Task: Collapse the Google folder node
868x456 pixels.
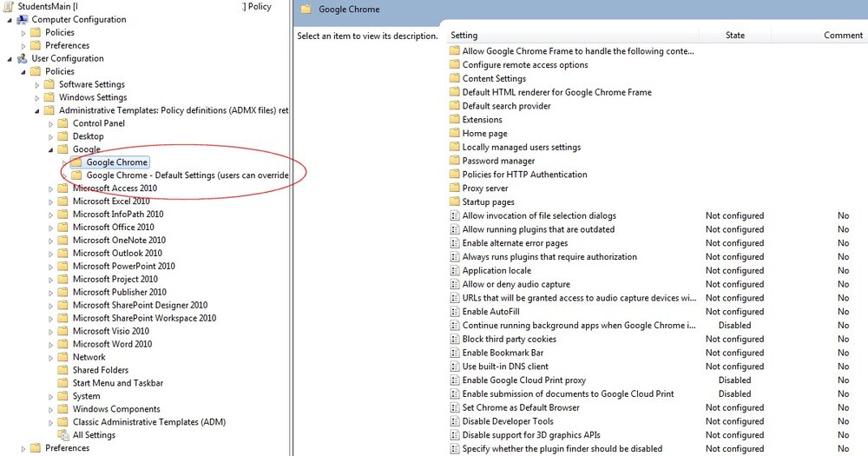Action: pyautogui.click(x=51, y=149)
